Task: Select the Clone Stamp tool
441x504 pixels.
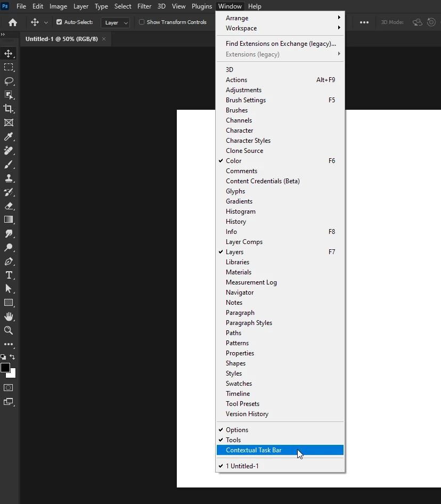Action: pos(9,178)
